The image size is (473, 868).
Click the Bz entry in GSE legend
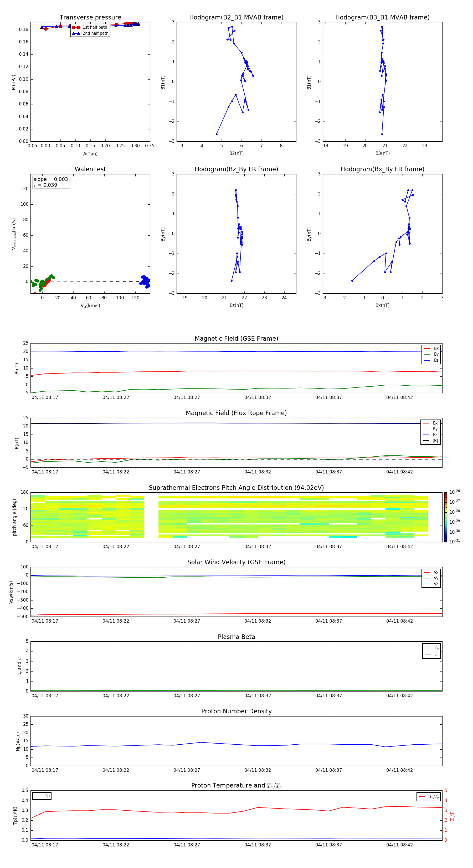pos(431,361)
